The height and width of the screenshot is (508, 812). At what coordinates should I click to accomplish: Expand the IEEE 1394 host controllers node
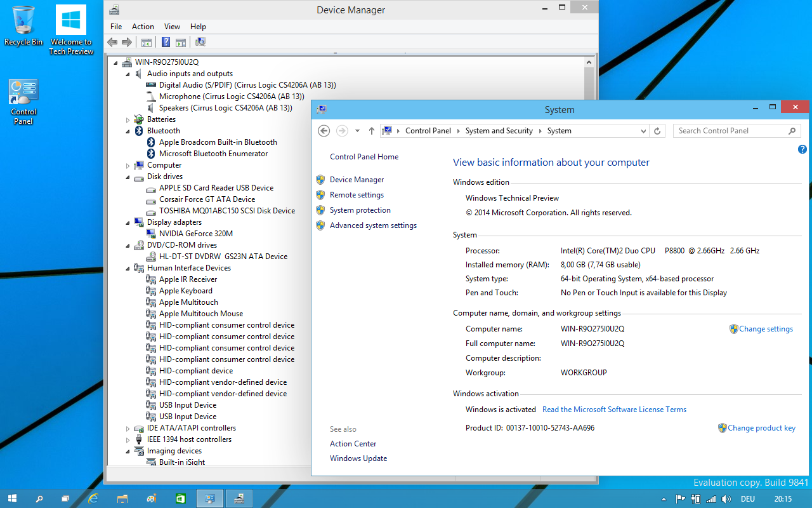(128, 439)
